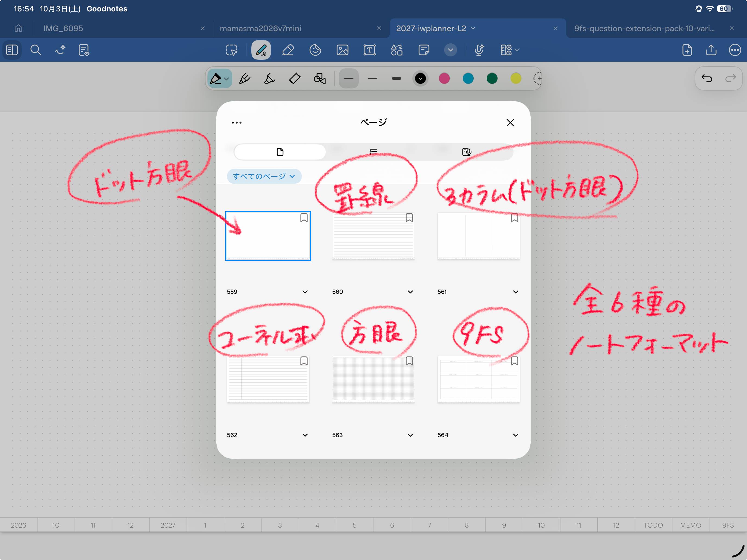This screenshot has width=747, height=560.
Task: Click the microphone recording icon
Action: click(479, 50)
